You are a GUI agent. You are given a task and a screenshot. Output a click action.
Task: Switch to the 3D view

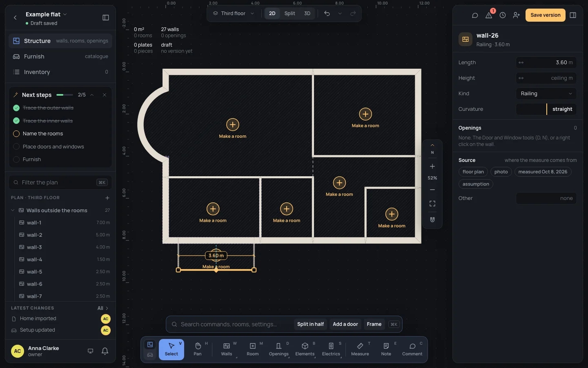(x=307, y=13)
